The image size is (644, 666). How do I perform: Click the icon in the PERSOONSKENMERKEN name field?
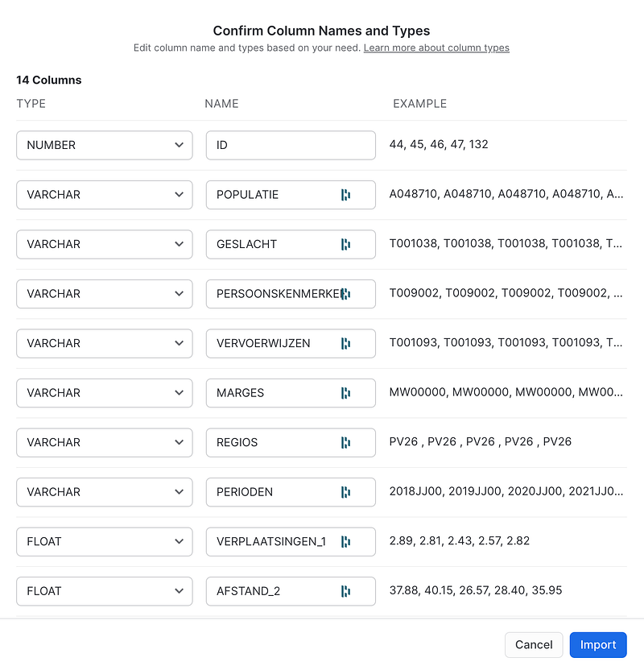click(x=345, y=294)
